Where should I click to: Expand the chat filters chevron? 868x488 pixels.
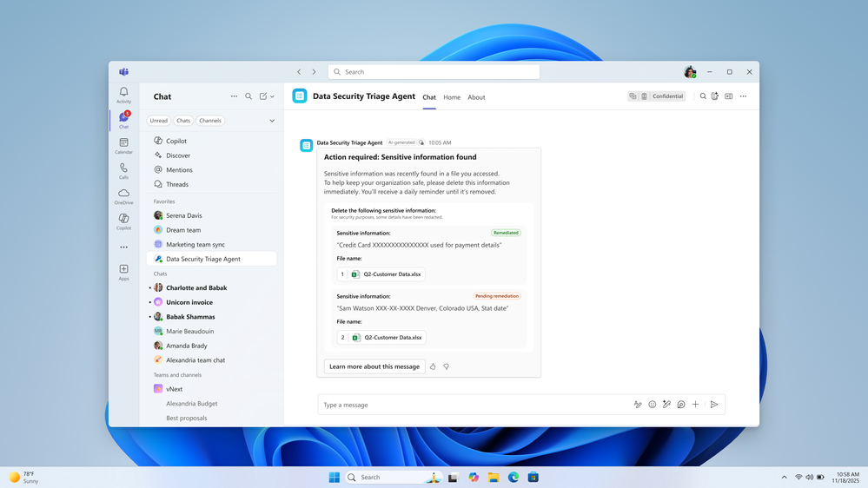pyautogui.click(x=272, y=121)
